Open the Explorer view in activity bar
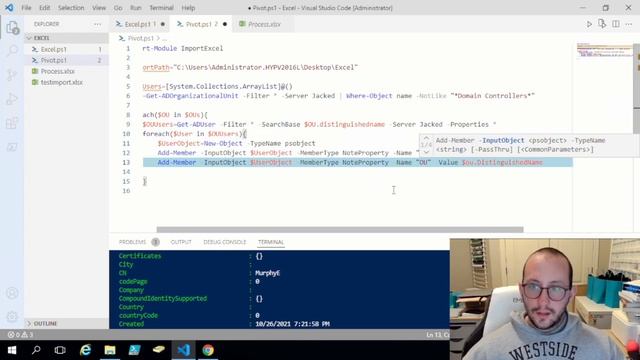Image resolution: width=640 pixels, height=360 pixels. pyautogui.click(x=12, y=28)
